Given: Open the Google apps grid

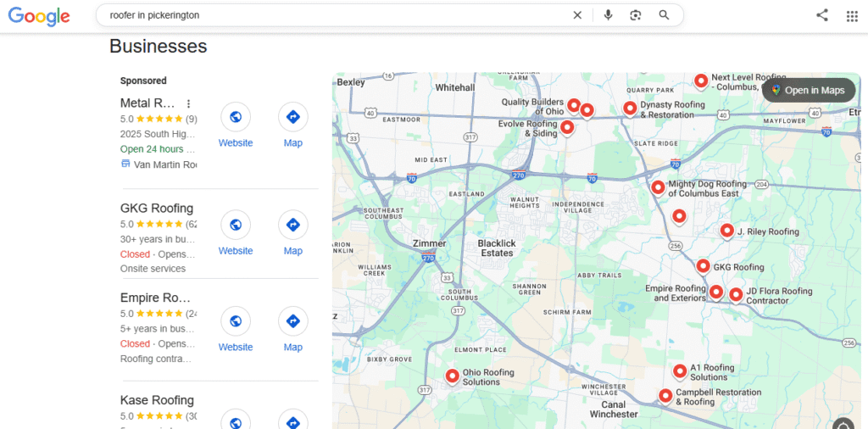Looking at the screenshot, I should click(852, 15).
